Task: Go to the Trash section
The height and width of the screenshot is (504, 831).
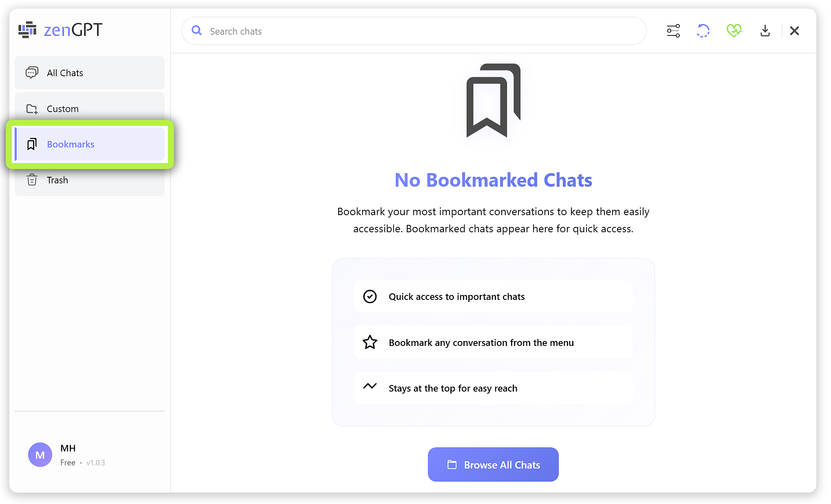Action: [90, 180]
